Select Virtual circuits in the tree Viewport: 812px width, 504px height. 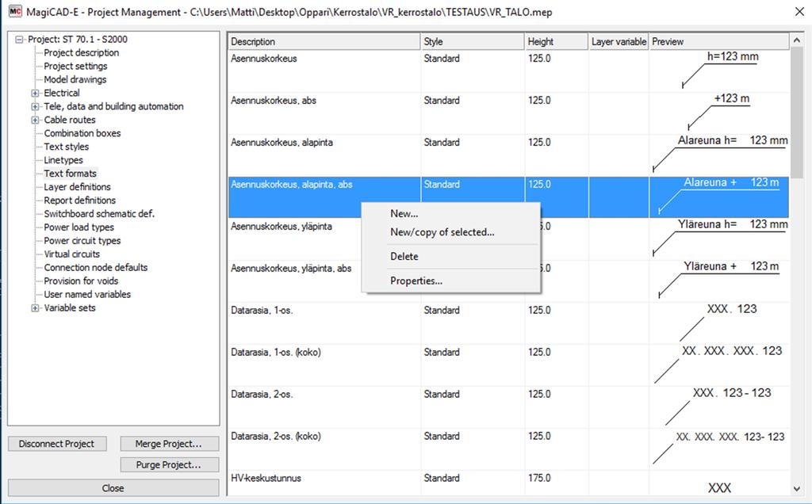tap(72, 254)
